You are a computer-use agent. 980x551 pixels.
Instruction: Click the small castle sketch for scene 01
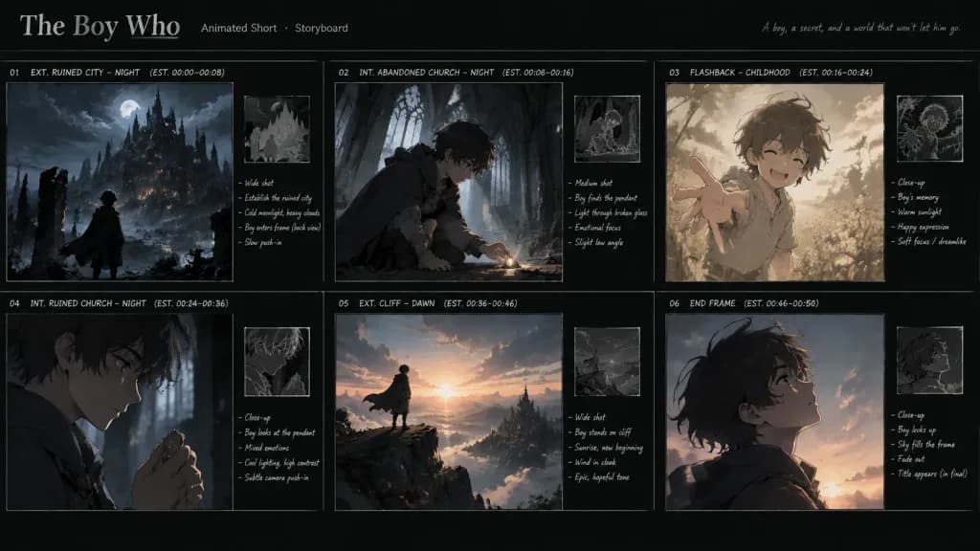[x=277, y=129]
